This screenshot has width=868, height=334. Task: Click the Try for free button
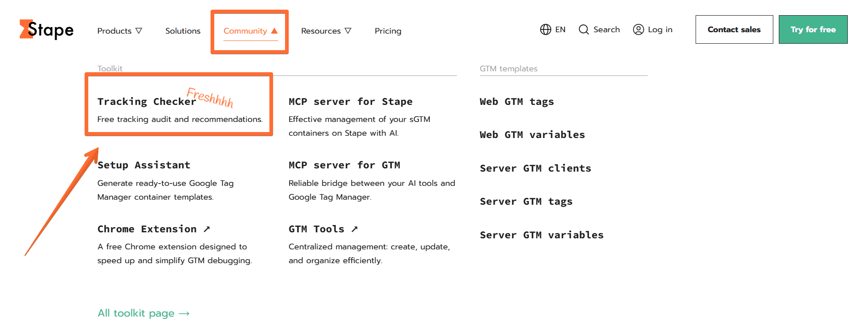813,29
